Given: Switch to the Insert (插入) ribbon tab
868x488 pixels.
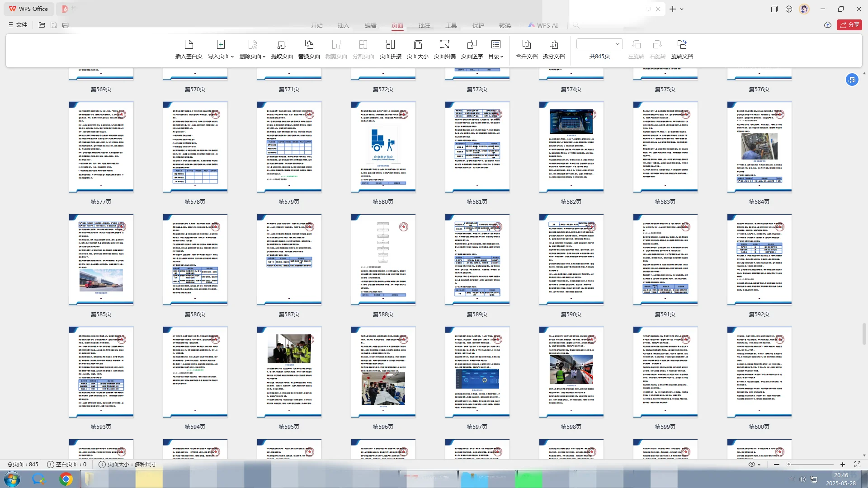Looking at the screenshot, I should [344, 25].
